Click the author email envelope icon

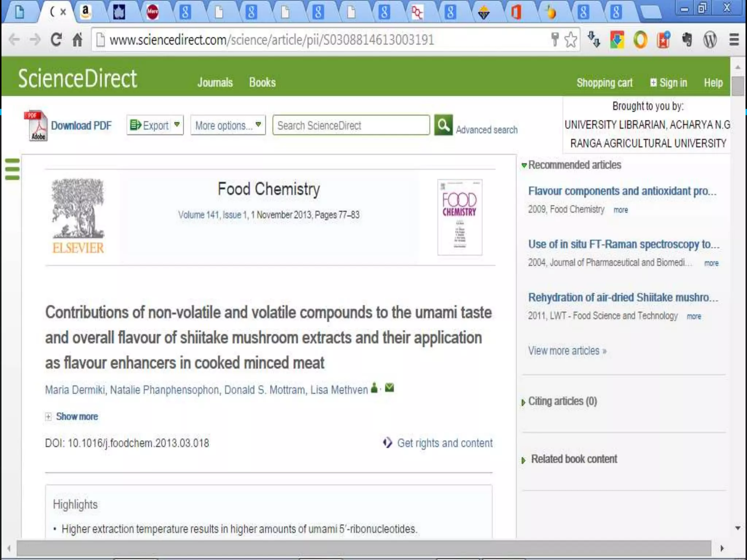[x=389, y=388]
